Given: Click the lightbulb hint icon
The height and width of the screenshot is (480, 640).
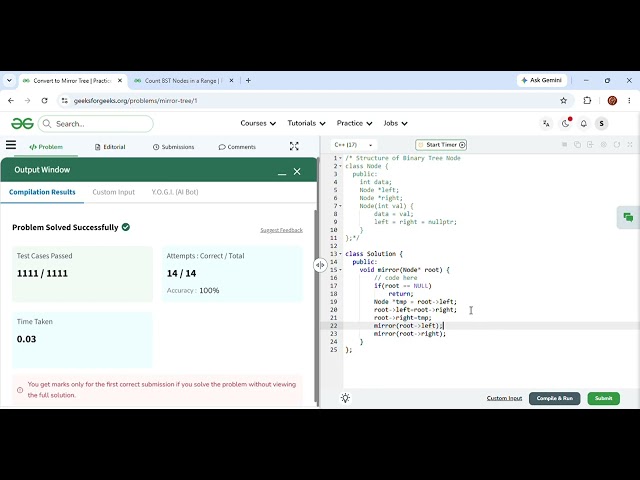Looking at the screenshot, I should (345, 398).
